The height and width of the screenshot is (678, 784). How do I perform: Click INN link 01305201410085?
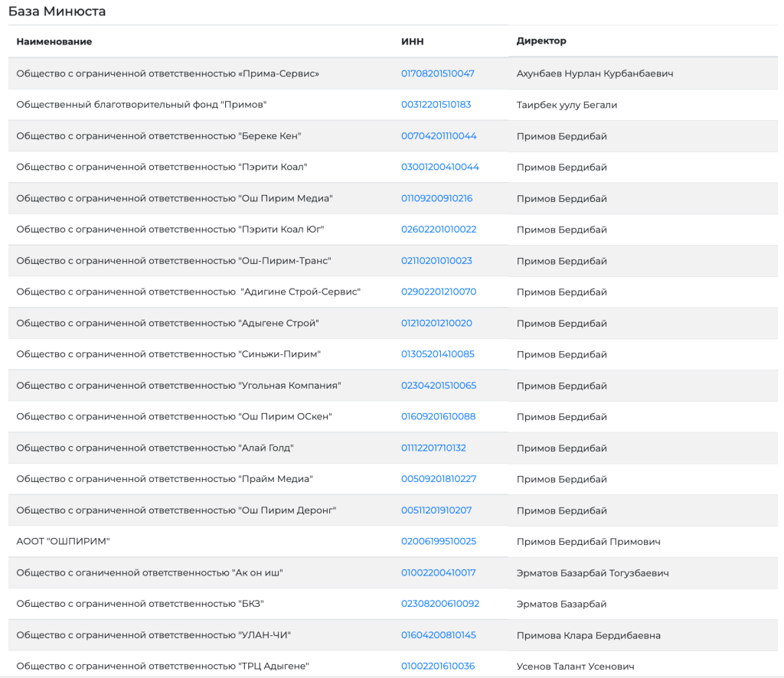pos(437,354)
